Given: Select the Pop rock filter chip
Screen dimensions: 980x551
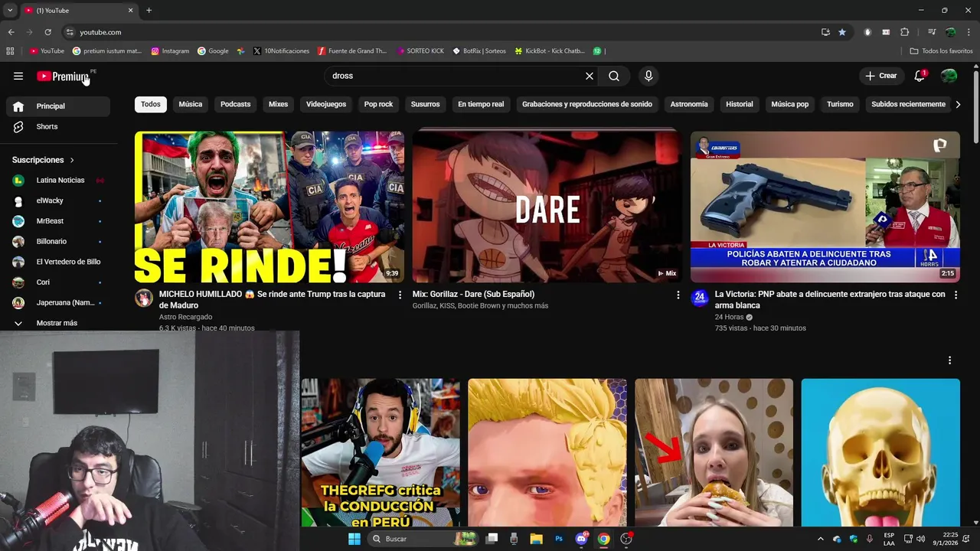Looking at the screenshot, I should 378,104.
